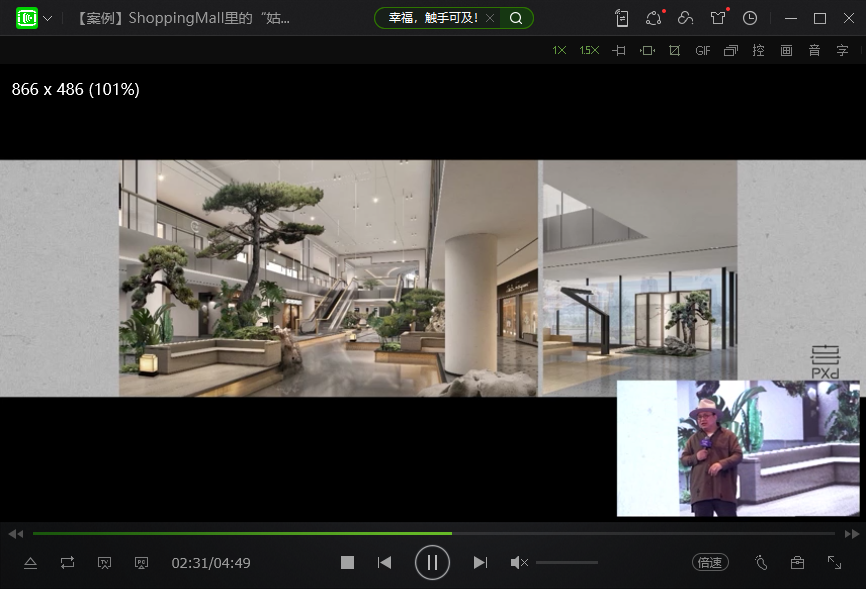Click the PC cast icon

click(141, 563)
